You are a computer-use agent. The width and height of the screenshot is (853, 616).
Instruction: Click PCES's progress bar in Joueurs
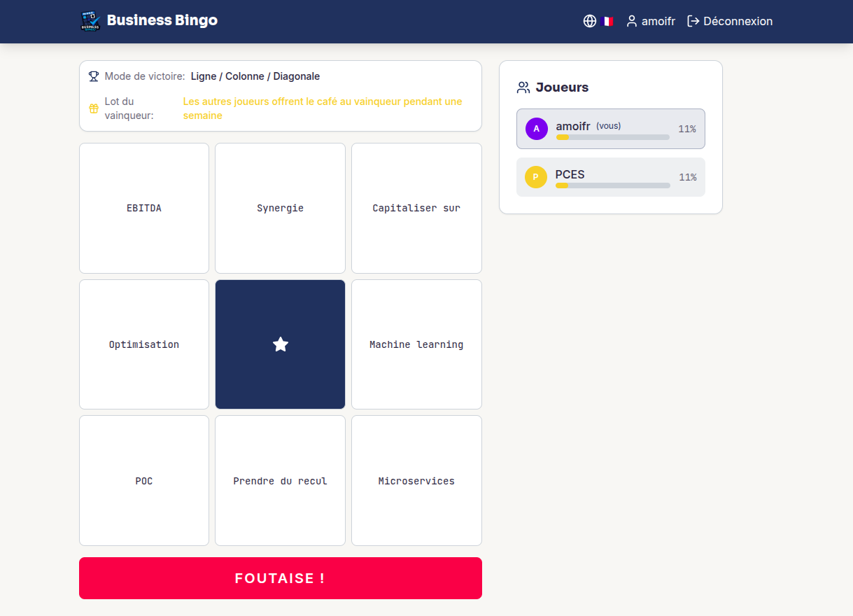tap(612, 185)
